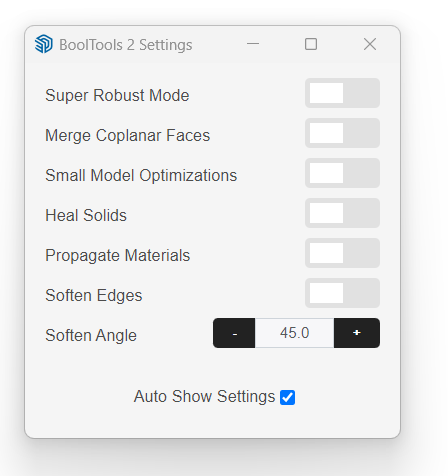Toggle the Super Robust Mode switch

point(342,93)
